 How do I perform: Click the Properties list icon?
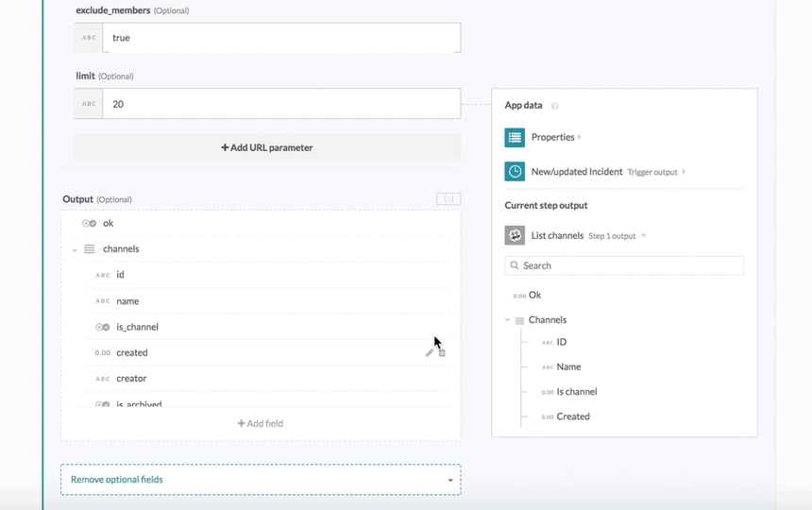pos(515,137)
